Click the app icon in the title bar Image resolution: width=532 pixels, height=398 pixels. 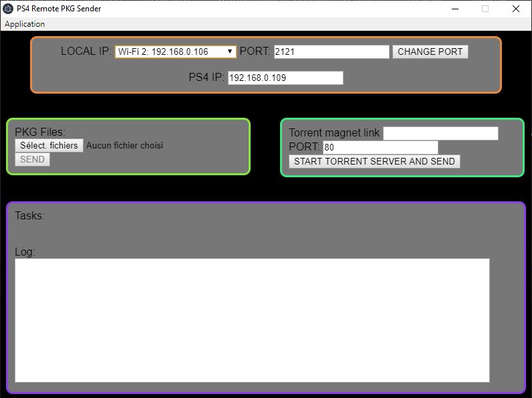pos(8,9)
